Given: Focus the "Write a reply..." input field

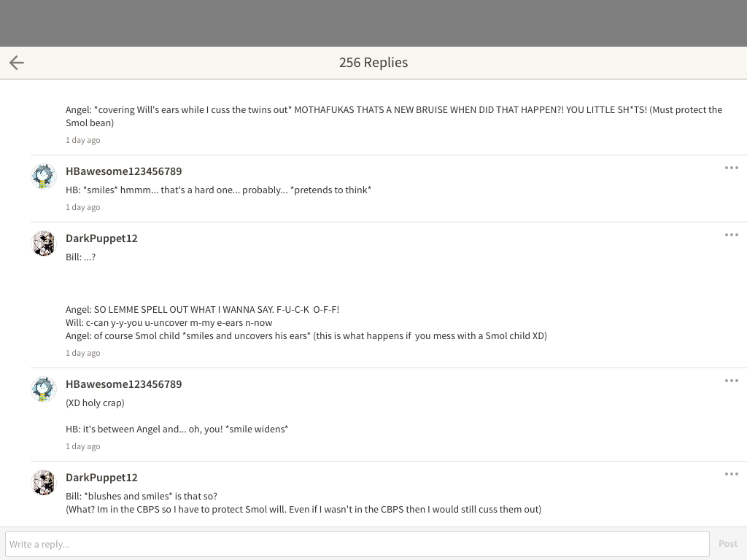Looking at the screenshot, I should point(357,544).
